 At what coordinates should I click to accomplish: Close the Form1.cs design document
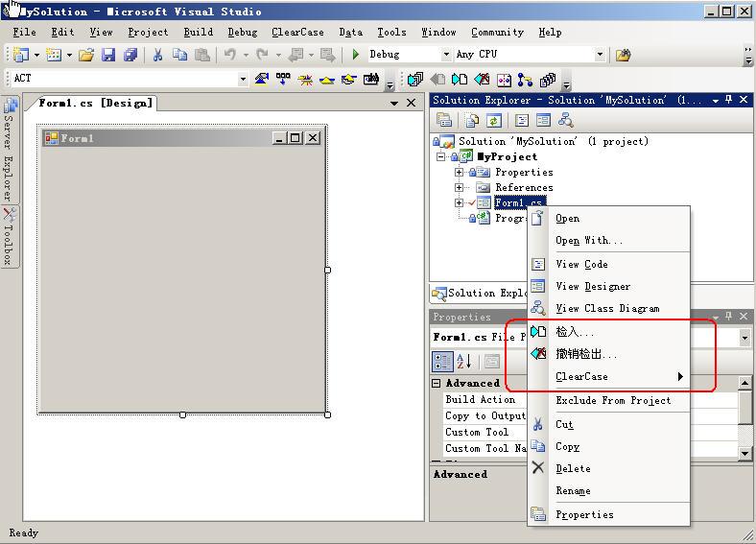411,103
